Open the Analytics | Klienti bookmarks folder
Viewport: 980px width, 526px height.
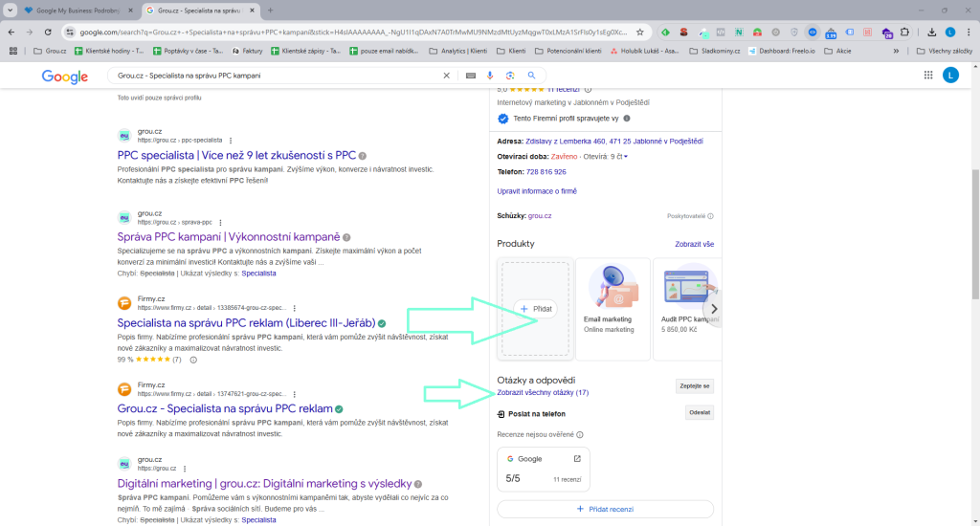coord(458,52)
